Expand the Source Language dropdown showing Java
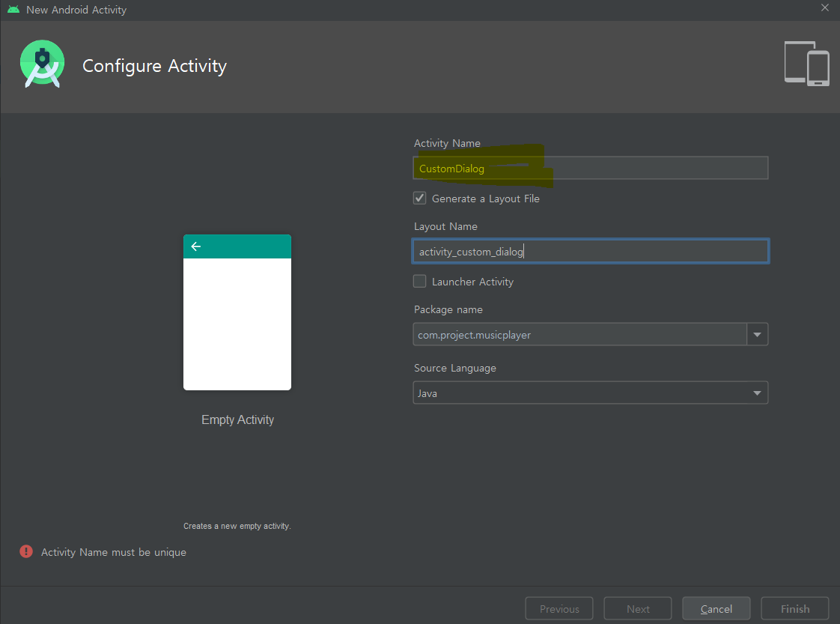The height and width of the screenshot is (624, 840). click(591, 393)
